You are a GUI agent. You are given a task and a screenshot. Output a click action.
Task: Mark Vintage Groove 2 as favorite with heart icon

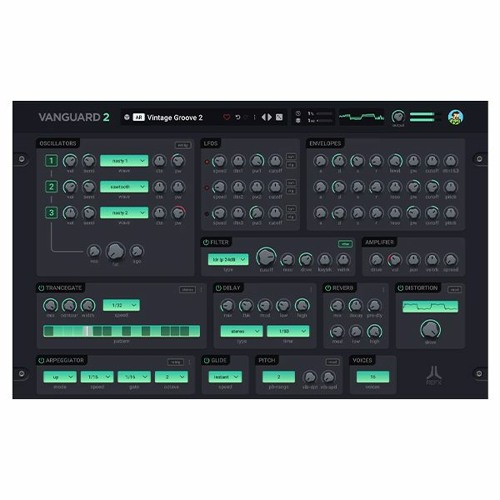click(x=227, y=117)
